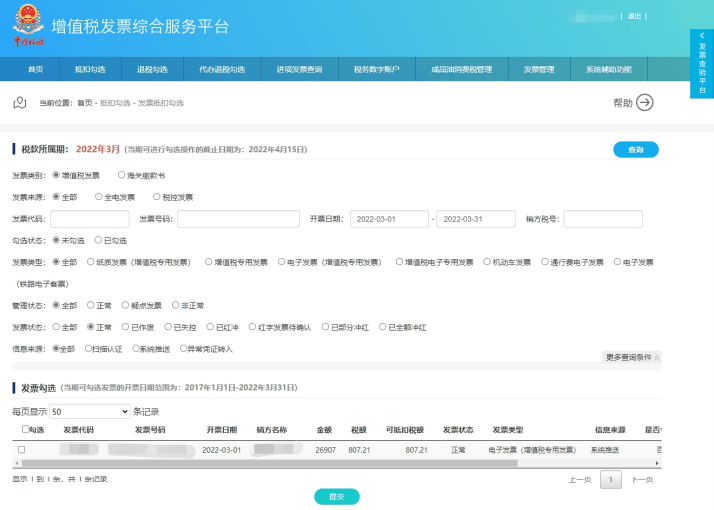Open the 税务数字账户 menu item
Viewport: 714px width, 510px height.
click(x=376, y=69)
